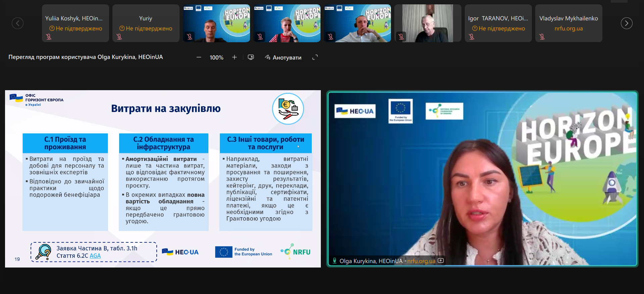Click the C.1 Проїзд та проживання header

tap(65, 143)
